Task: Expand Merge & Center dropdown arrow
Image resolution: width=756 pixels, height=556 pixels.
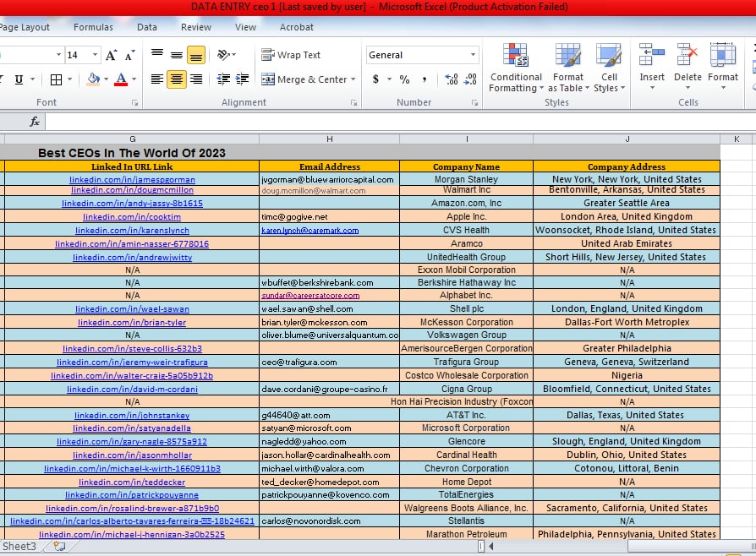Action: tap(355, 79)
